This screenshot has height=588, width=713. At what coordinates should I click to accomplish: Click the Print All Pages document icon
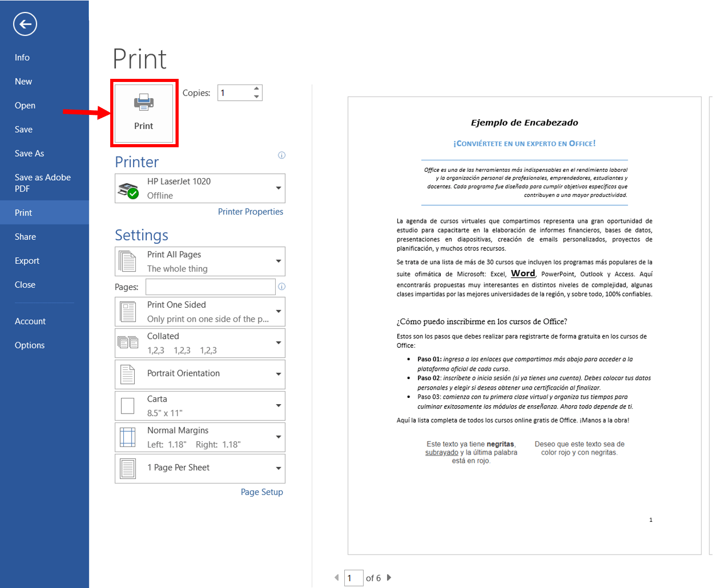click(x=127, y=261)
